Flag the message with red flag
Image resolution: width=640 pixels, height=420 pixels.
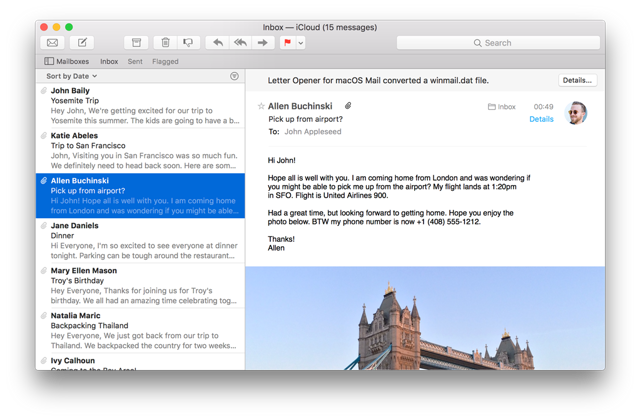point(288,42)
